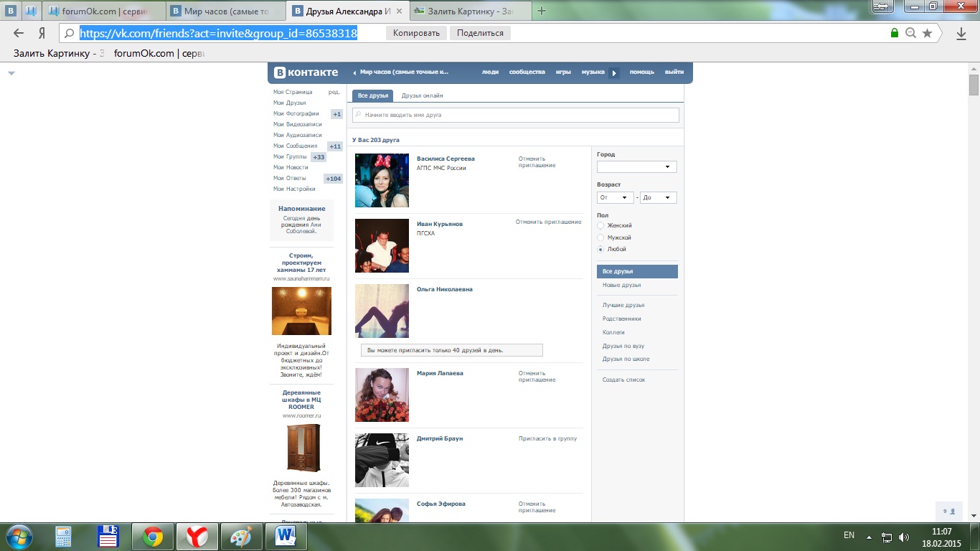
Task: Click the network tray icon
Action: [887, 537]
